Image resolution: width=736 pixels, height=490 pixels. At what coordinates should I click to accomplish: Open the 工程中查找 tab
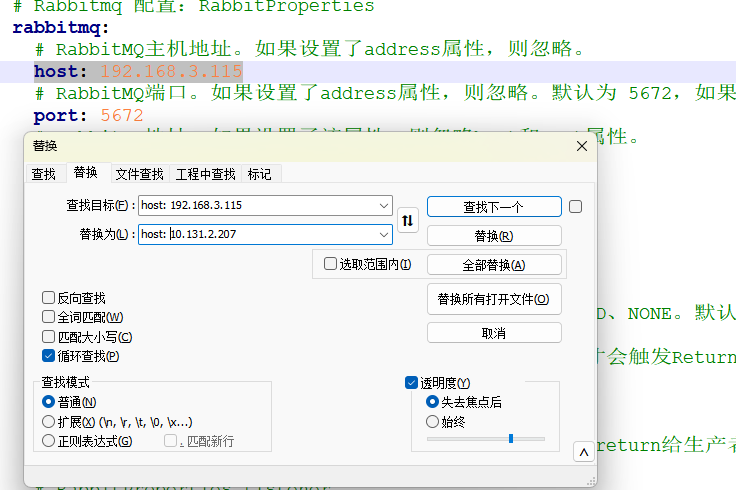(205, 174)
